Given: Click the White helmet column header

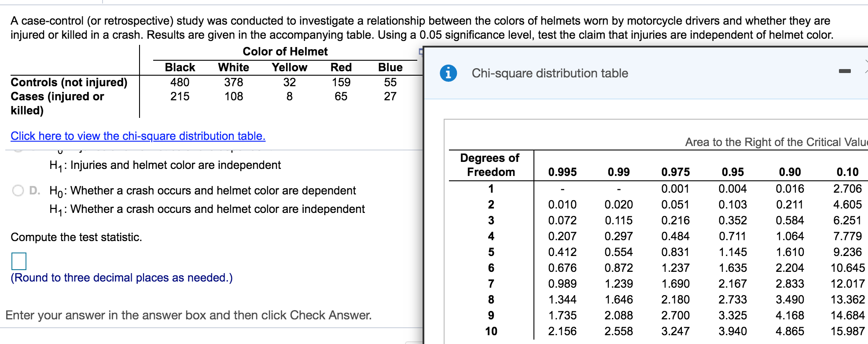Looking at the screenshot, I should click(234, 67).
